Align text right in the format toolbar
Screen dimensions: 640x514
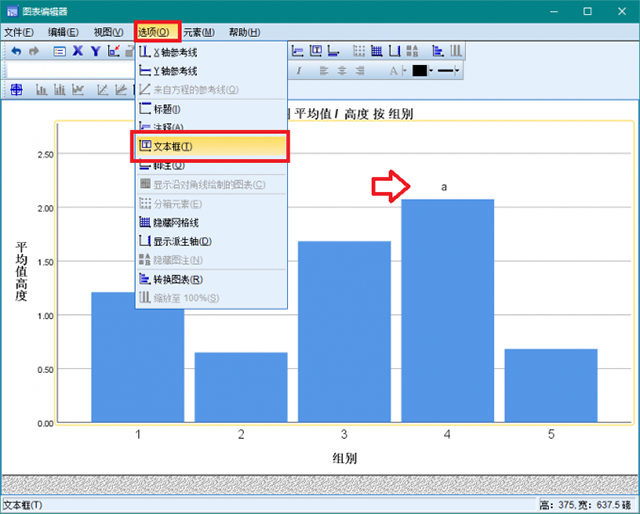click(360, 71)
